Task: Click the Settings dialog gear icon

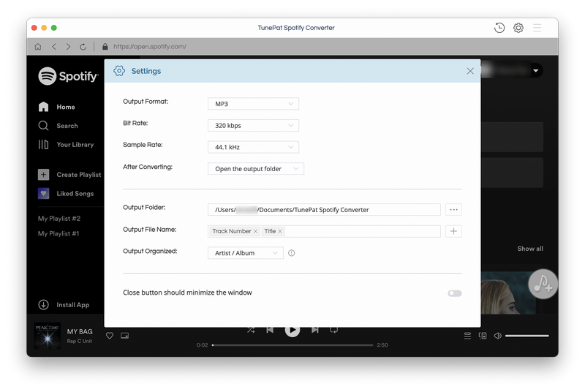Action: (119, 71)
